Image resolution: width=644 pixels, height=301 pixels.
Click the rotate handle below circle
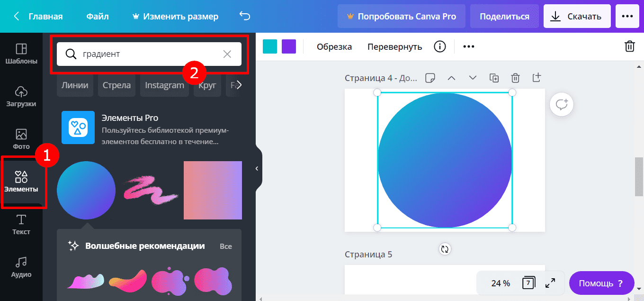[x=445, y=249]
